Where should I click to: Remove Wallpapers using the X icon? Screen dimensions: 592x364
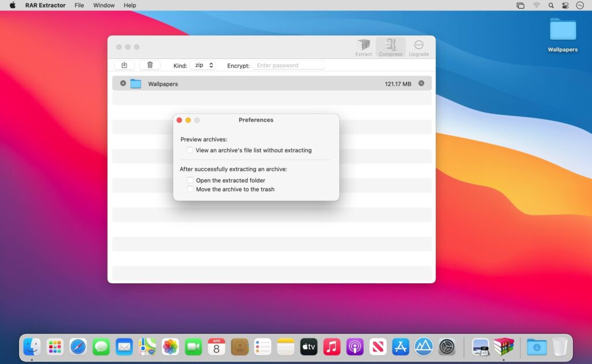point(123,83)
